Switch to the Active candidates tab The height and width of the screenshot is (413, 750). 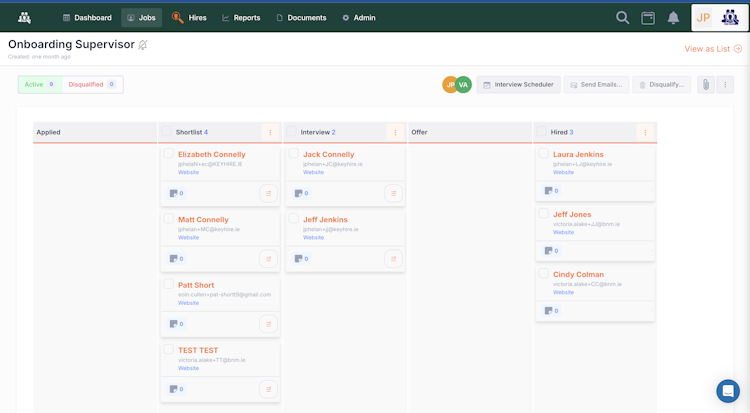pos(40,85)
